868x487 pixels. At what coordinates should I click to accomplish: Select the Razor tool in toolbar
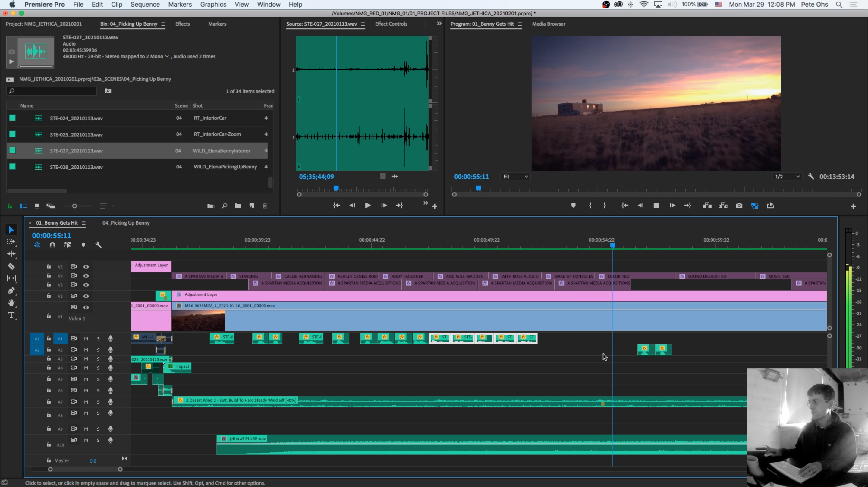(x=11, y=266)
